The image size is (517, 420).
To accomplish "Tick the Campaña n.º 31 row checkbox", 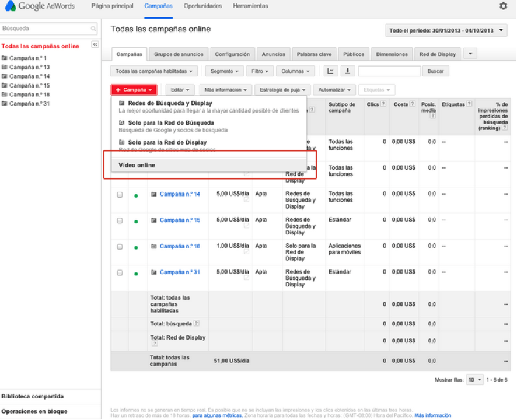I will [120, 272].
